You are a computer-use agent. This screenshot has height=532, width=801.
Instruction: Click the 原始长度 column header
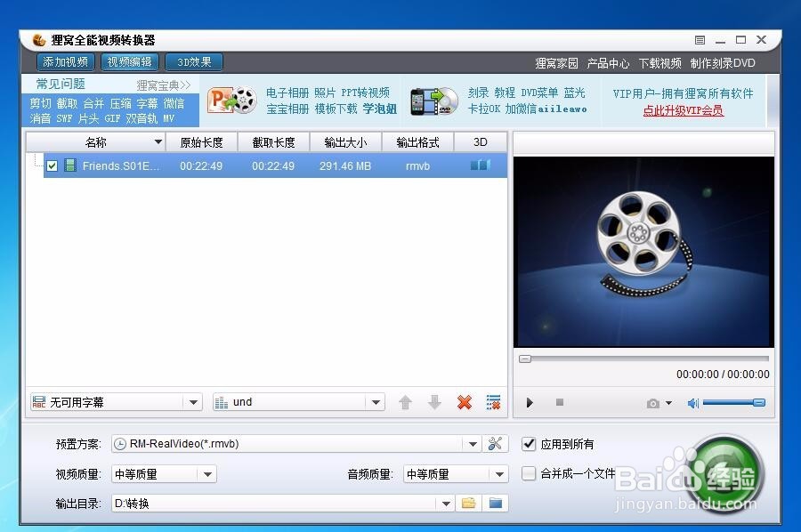tap(201, 142)
